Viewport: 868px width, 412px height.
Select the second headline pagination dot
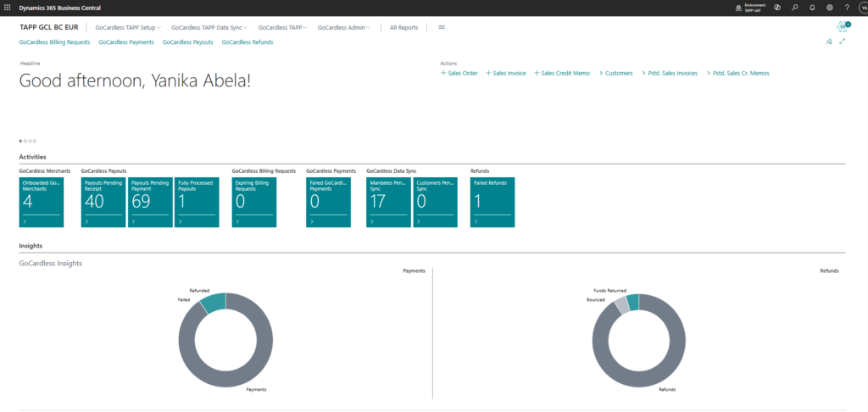[x=25, y=141]
